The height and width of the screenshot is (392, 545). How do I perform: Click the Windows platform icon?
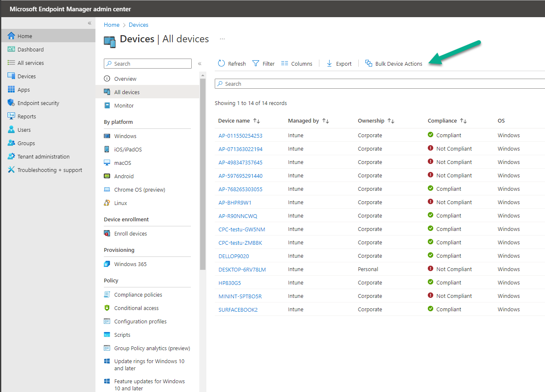tap(107, 136)
